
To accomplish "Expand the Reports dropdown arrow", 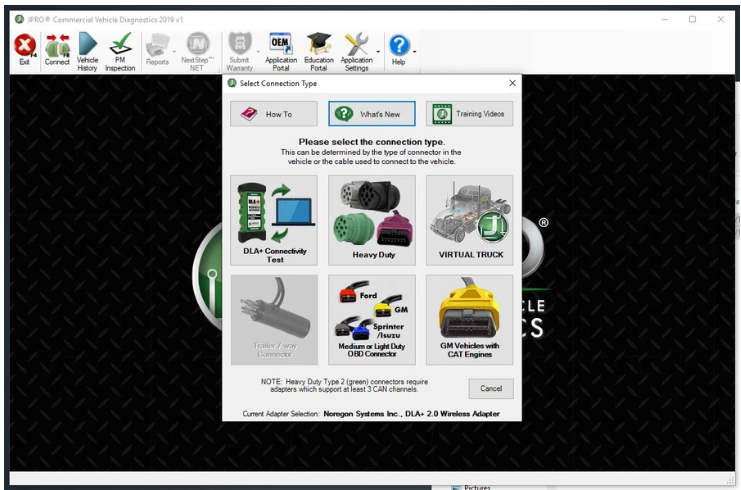I will point(174,52).
